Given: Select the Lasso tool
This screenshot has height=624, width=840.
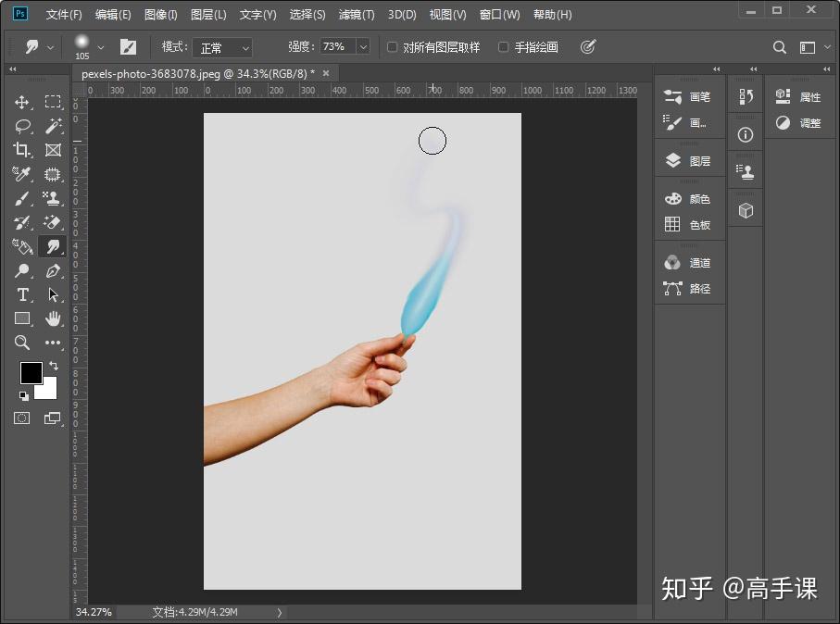Looking at the screenshot, I should point(22,126).
